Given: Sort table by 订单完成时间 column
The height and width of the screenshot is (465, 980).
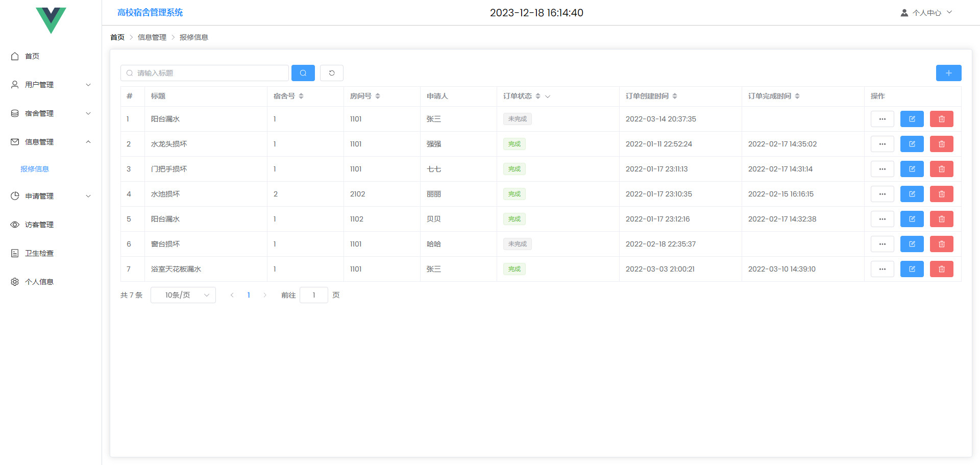Looking at the screenshot, I should 797,96.
